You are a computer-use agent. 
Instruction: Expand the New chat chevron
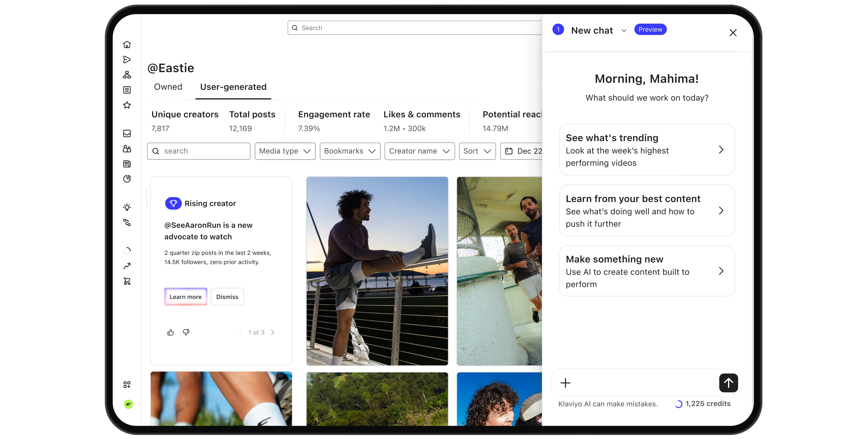click(x=624, y=31)
